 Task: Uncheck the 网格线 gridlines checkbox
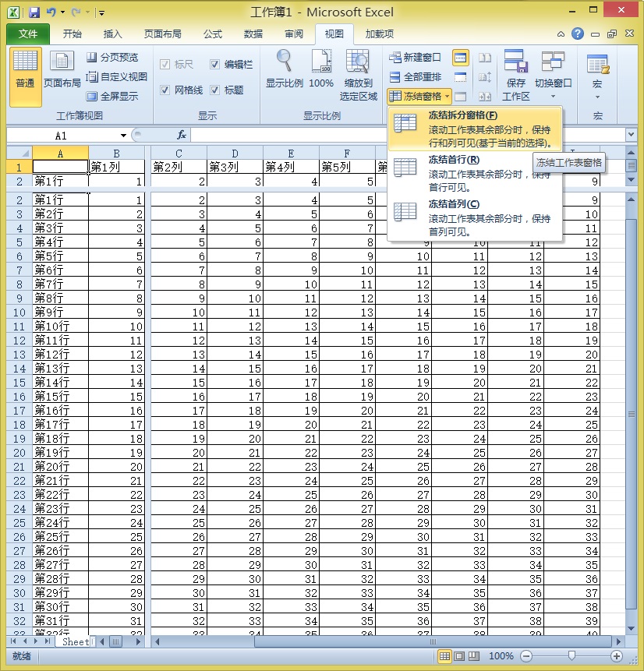point(165,90)
